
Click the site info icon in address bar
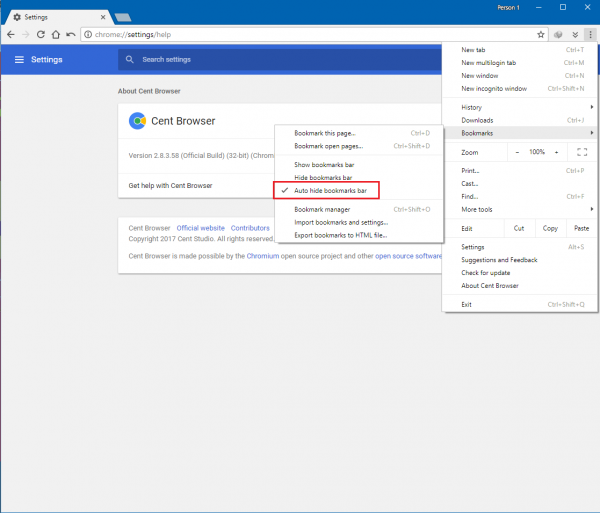pyautogui.click(x=88, y=34)
